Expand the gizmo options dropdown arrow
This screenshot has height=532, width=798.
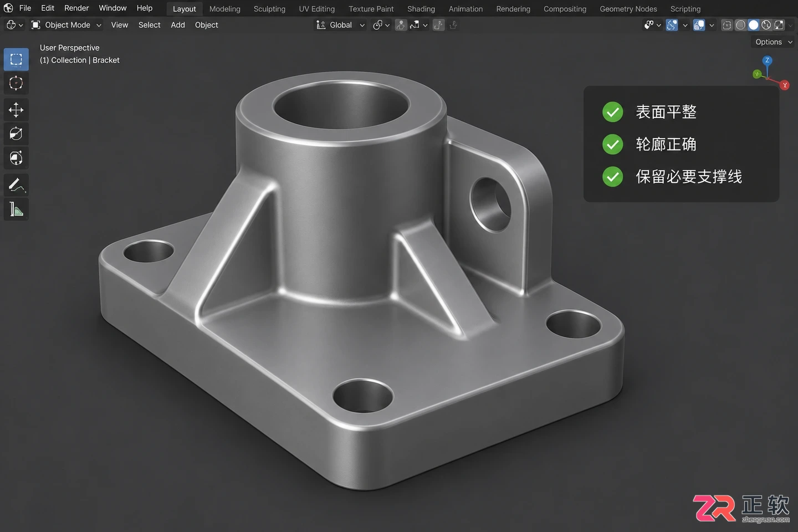685,25
